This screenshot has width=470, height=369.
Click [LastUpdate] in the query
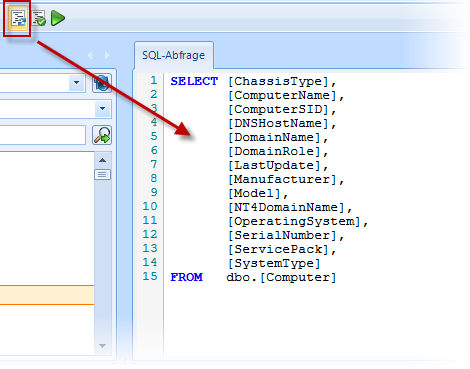click(x=275, y=165)
